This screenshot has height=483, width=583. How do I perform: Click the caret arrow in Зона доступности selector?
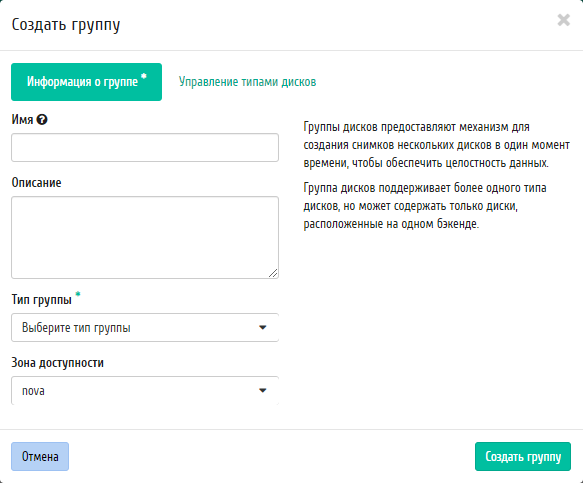[262, 390]
